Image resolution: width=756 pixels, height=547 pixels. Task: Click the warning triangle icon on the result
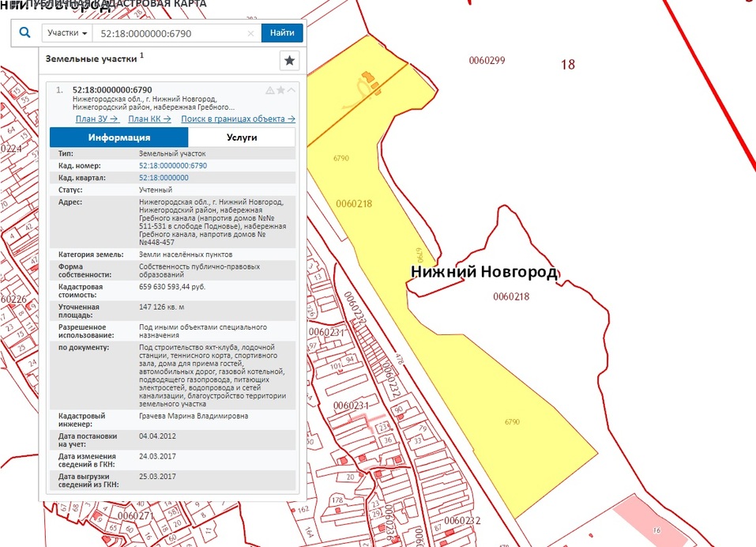pos(270,90)
